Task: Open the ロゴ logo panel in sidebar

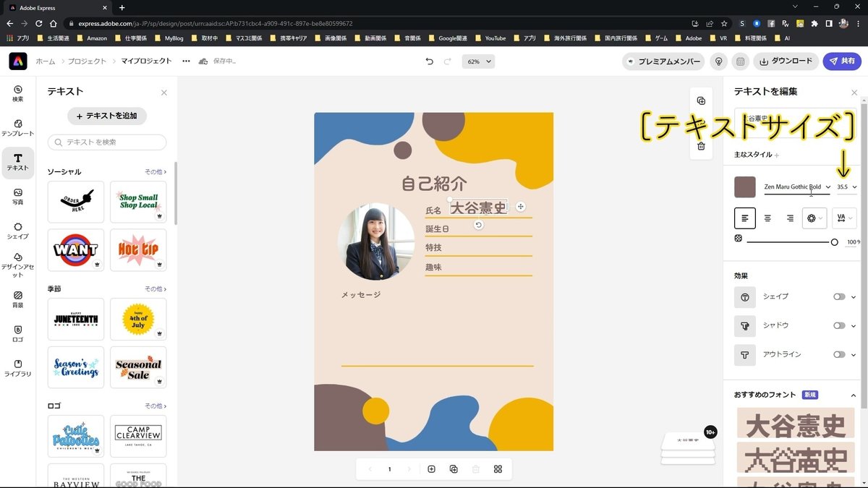Action: (17, 334)
